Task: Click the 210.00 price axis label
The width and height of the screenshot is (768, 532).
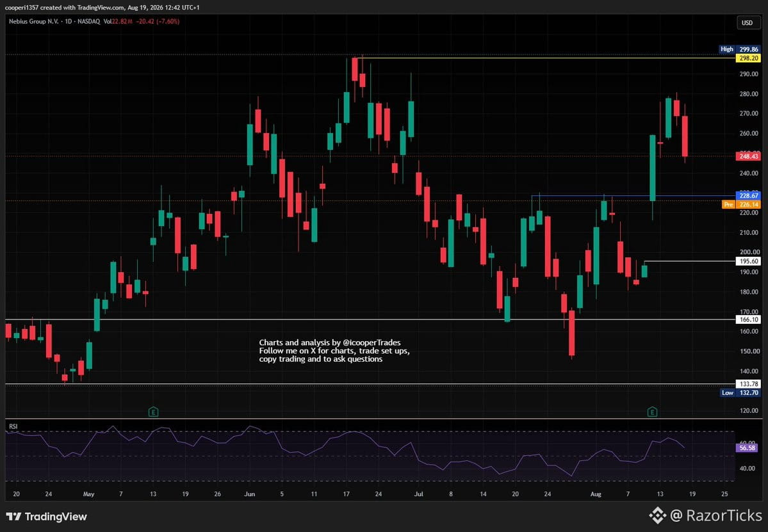Action: [x=749, y=232]
